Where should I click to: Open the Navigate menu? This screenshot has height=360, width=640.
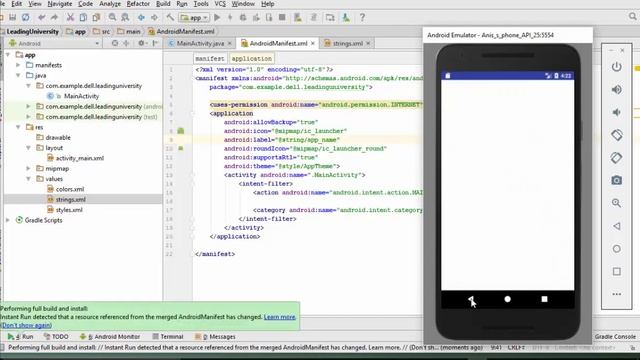pyautogui.click(x=60, y=4)
